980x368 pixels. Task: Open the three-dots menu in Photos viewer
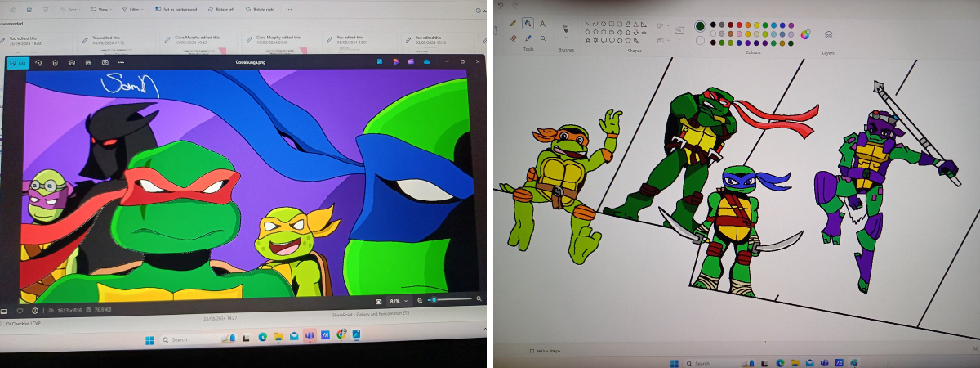pos(121,62)
